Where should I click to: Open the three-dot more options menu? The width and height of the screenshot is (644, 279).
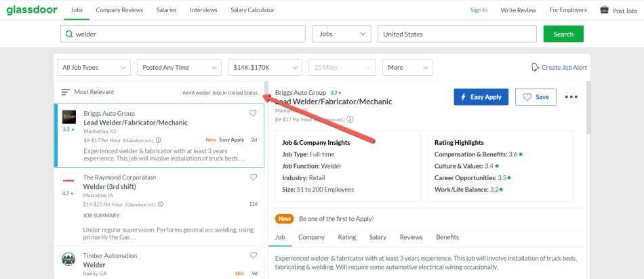pyautogui.click(x=571, y=97)
